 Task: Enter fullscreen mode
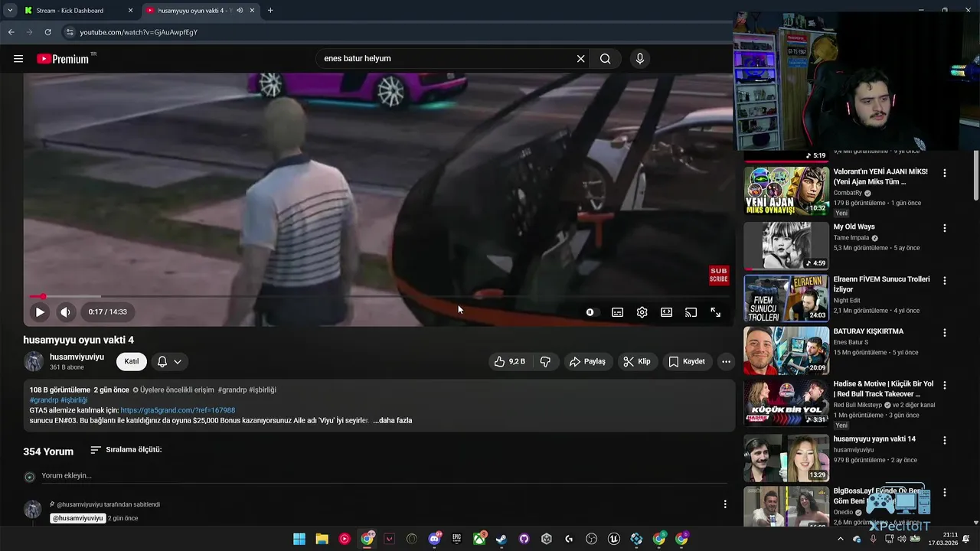coord(715,312)
